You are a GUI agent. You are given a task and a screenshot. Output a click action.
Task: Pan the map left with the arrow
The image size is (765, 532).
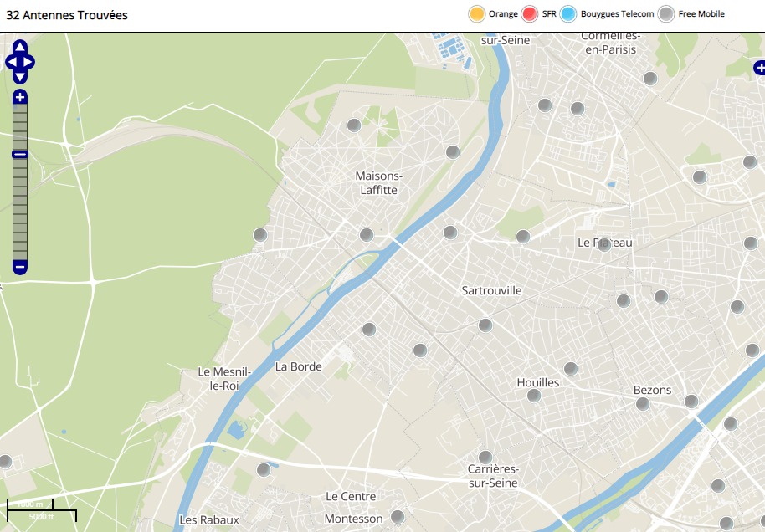pos(11,62)
